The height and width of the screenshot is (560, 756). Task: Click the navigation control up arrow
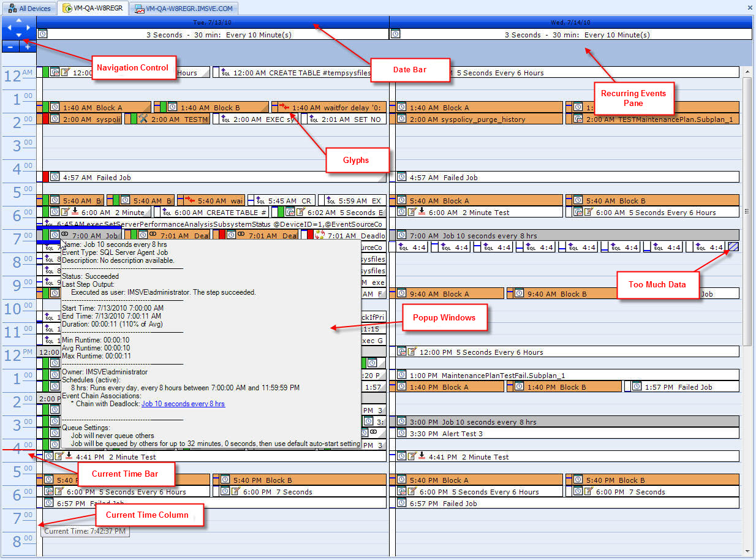[18, 20]
